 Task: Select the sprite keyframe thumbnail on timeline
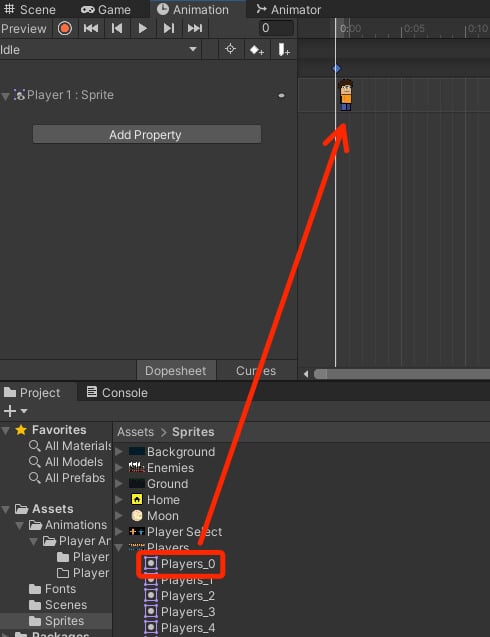[x=345, y=95]
